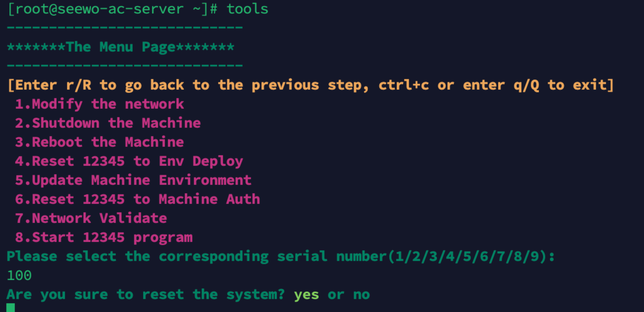Click the orange 'Enter r/R' hint line
Screen dimensions: 644x312
pos(311,85)
